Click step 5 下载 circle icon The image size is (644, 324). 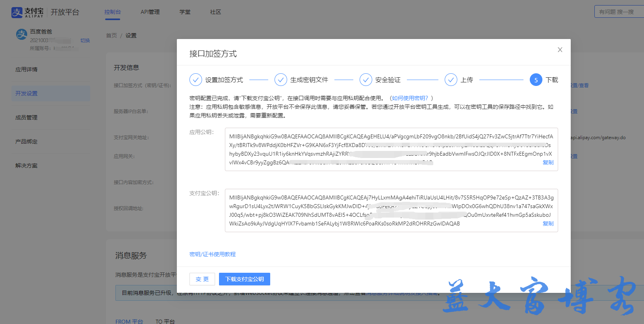536,80
